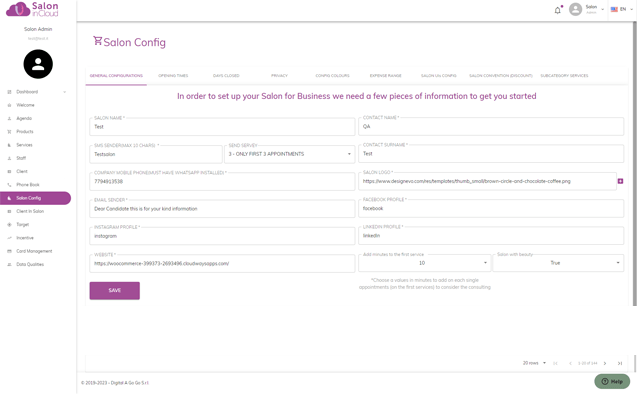Open the Salon UIs Config tab
Viewport: 637px width, 394px height.
pos(439,76)
